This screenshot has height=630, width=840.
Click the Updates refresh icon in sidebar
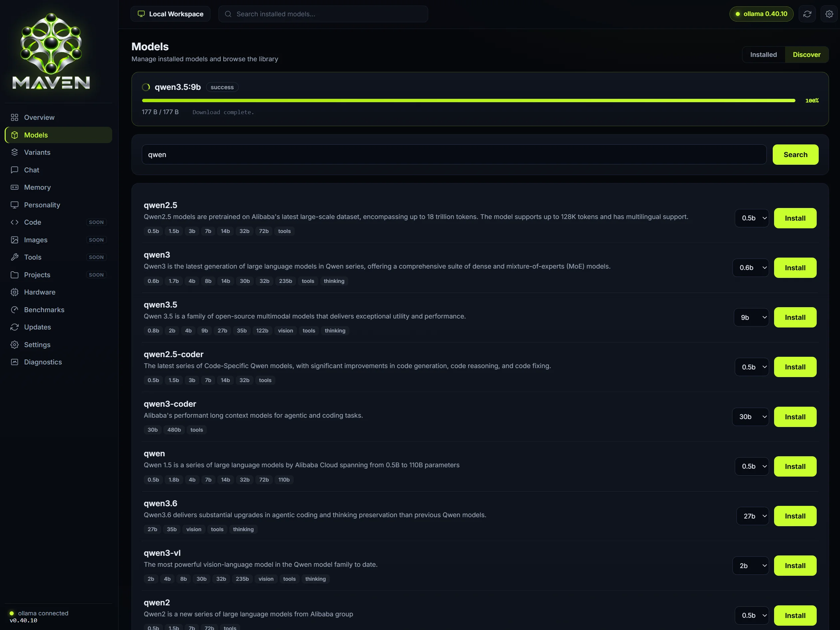point(14,327)
